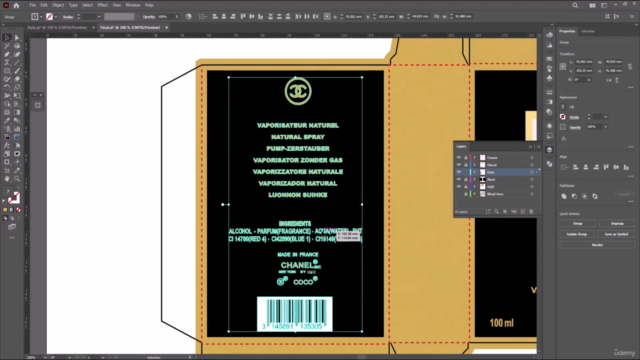This screenshot has height=360, width=640.
Task: Switch to the Libraries tab
Action: (x=588, y=31)
